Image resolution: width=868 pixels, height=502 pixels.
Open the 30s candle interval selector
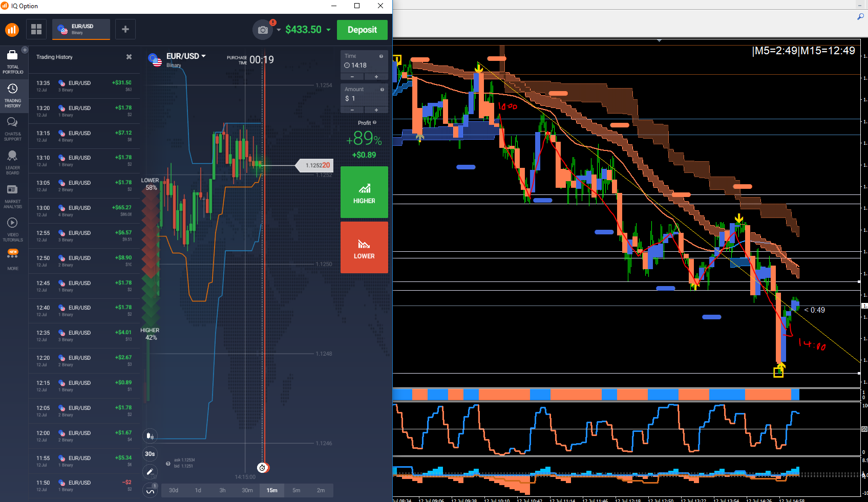point(150,454)
